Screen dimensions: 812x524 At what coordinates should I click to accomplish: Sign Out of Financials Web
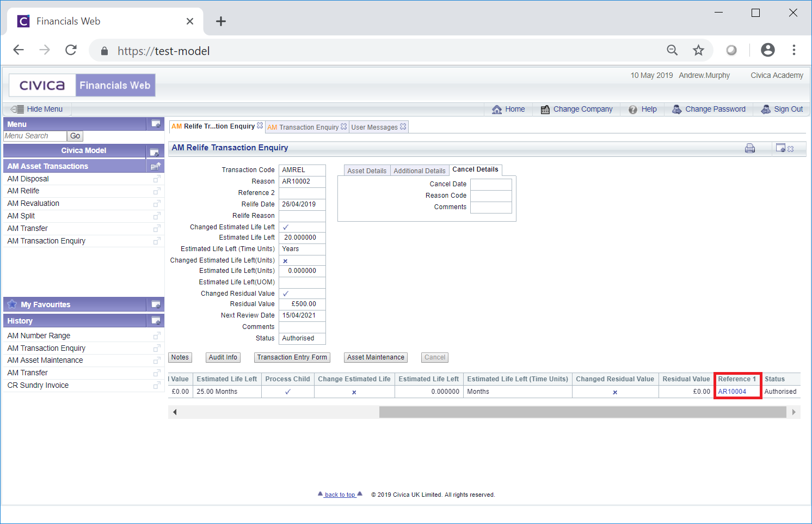click(782, 109)
